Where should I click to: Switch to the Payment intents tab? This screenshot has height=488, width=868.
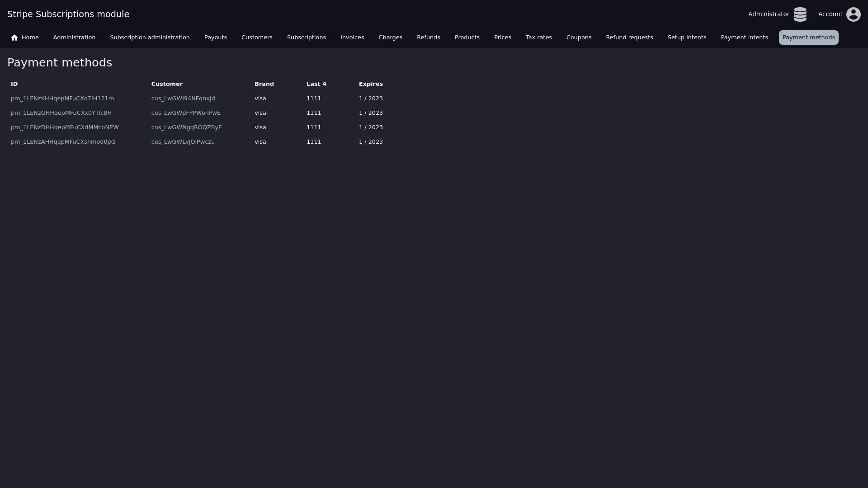tap(744, 38)
